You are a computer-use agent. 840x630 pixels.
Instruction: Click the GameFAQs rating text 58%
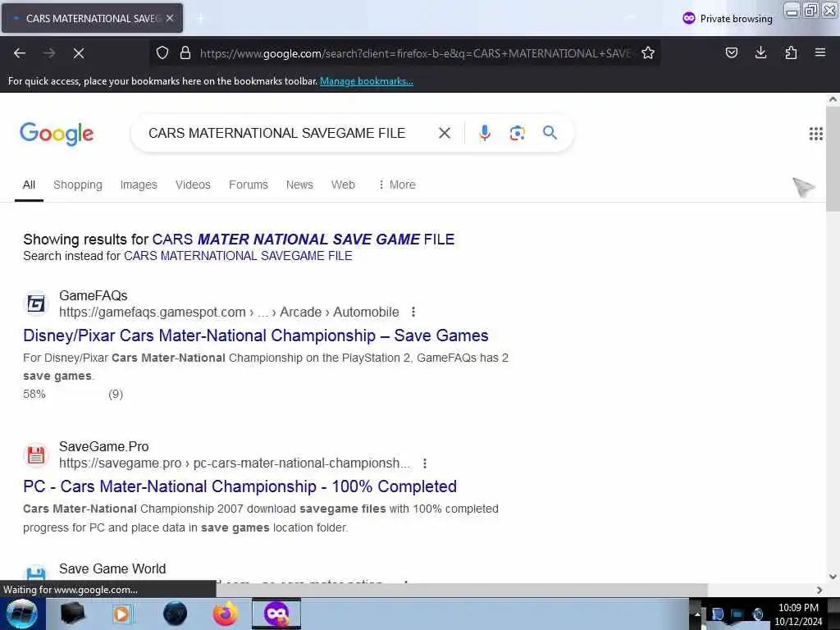[x=34, y=395]
